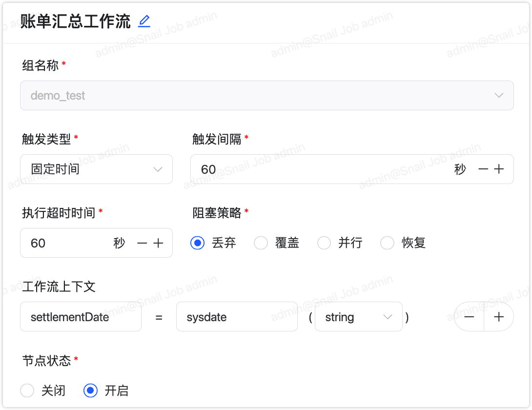Choose 并行 blocking strategy
This screenshot has height=410, width=532.
[x=324, y=243]
